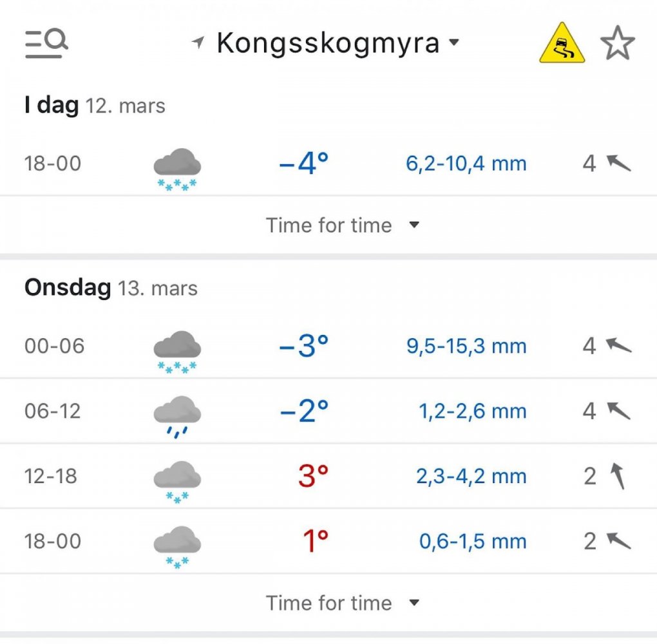Tap the heavy snow icon for Onsdag 00-06
This screenshot has height=644, width=657.
point(177,352)
